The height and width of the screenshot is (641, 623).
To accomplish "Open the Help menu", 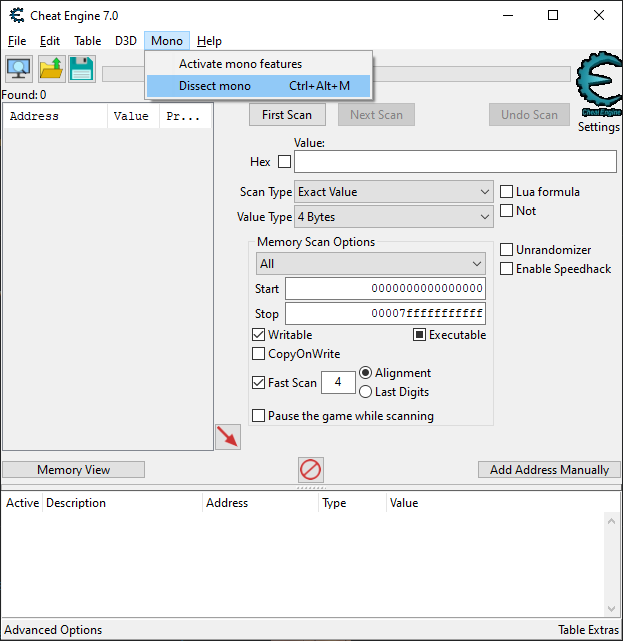I will coord(209,41).
